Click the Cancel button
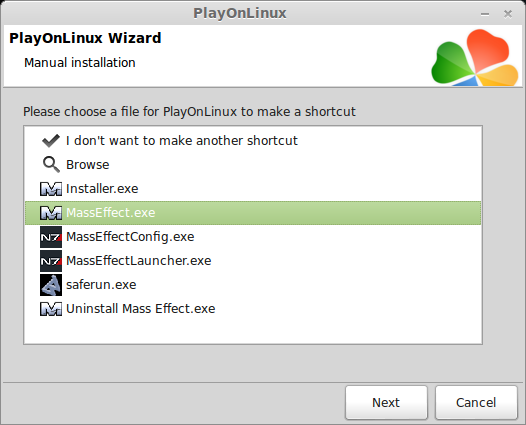 [476, 403]
